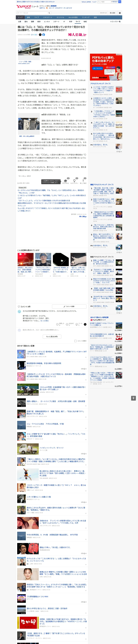Open the 速報 navigation tab
This screenshot has height=644, width=138.
coord(28,17)
